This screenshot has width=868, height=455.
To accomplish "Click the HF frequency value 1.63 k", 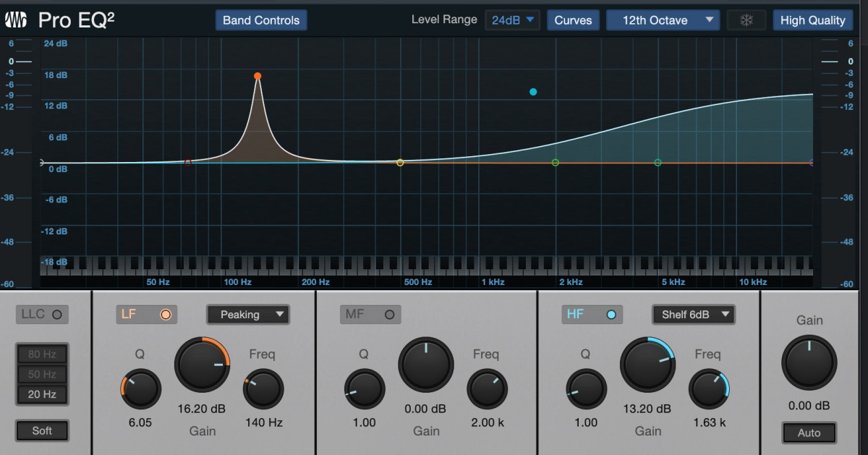I will click(x=710, y=422).
